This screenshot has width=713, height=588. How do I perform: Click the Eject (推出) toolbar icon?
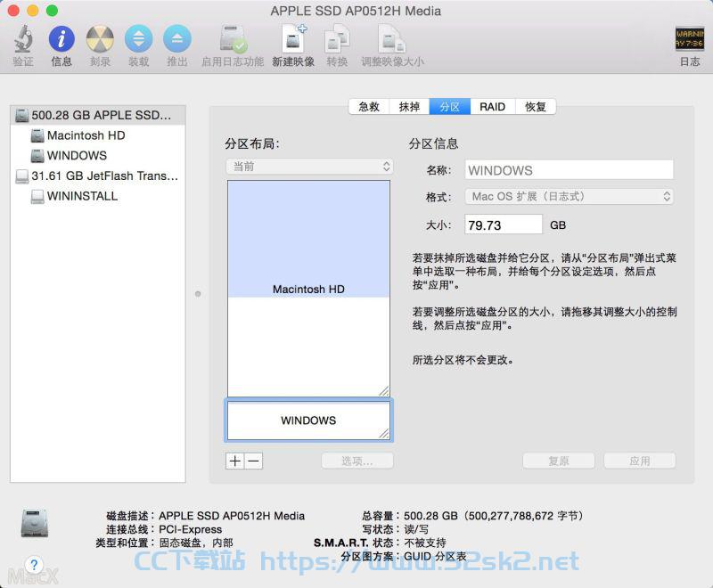[x=177, y=38]
